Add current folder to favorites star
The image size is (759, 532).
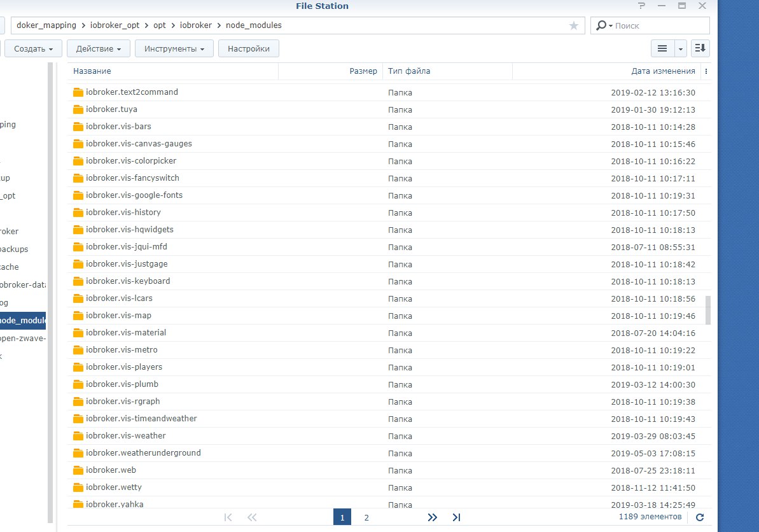click(574, 25)
